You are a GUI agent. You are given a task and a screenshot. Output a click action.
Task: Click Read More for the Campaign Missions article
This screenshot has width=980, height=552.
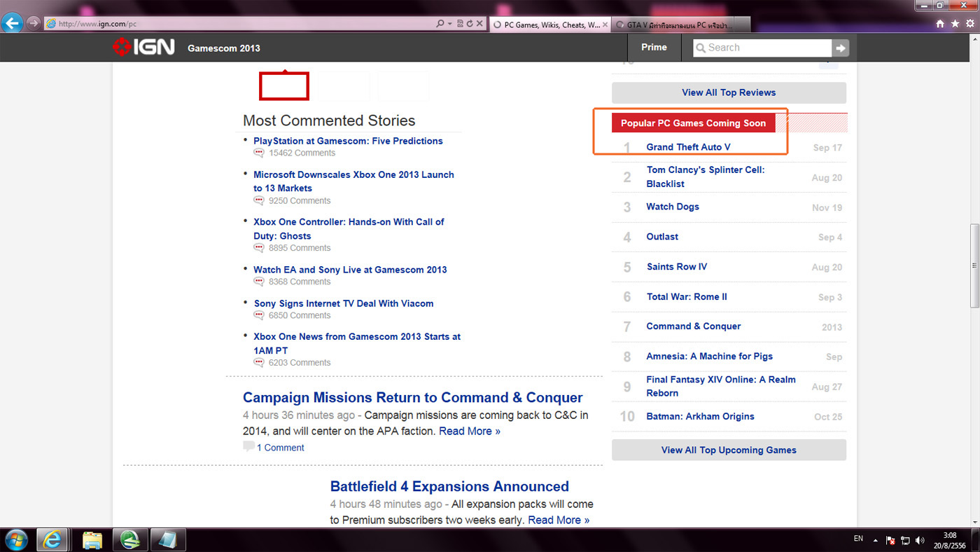470,432
